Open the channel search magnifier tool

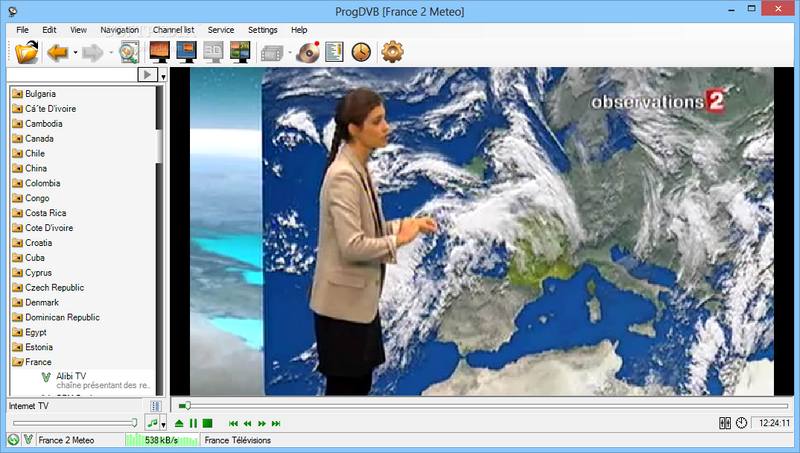pos(129,52)
